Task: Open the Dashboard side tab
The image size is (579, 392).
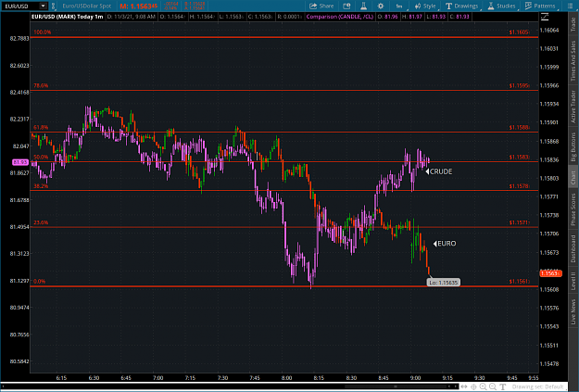Action: (573, 248)
